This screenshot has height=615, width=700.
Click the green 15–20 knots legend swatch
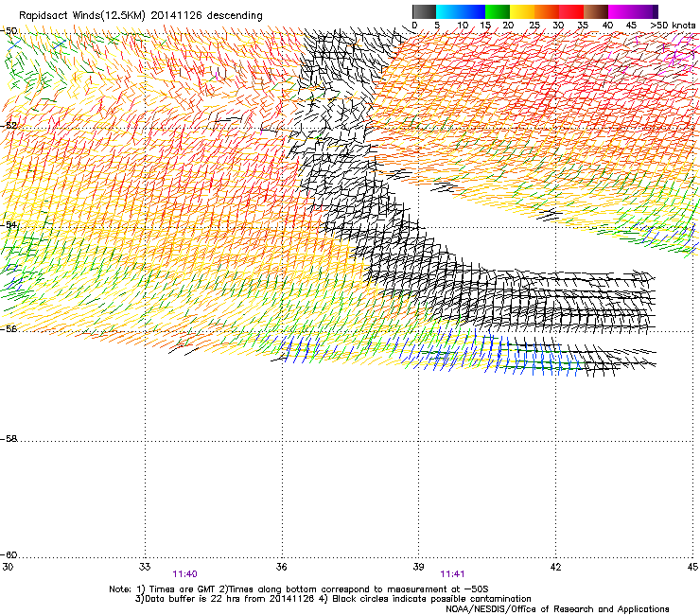click(498, 11)
